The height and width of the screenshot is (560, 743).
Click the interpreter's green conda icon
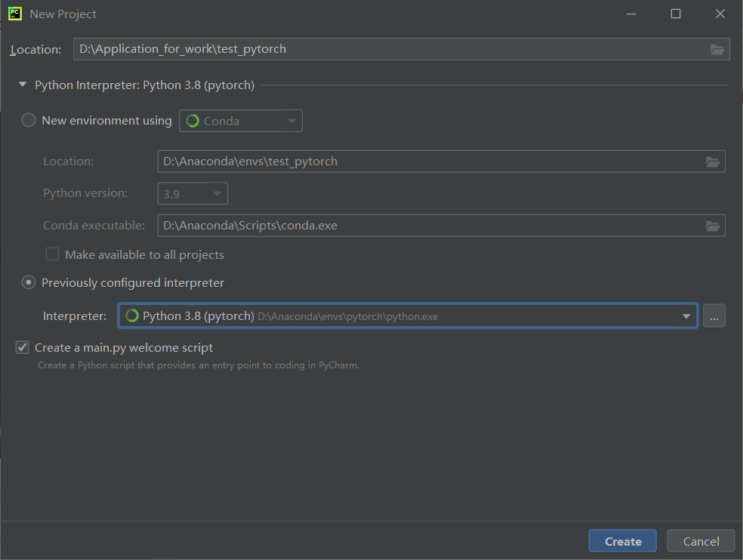[x=131, y=315]
